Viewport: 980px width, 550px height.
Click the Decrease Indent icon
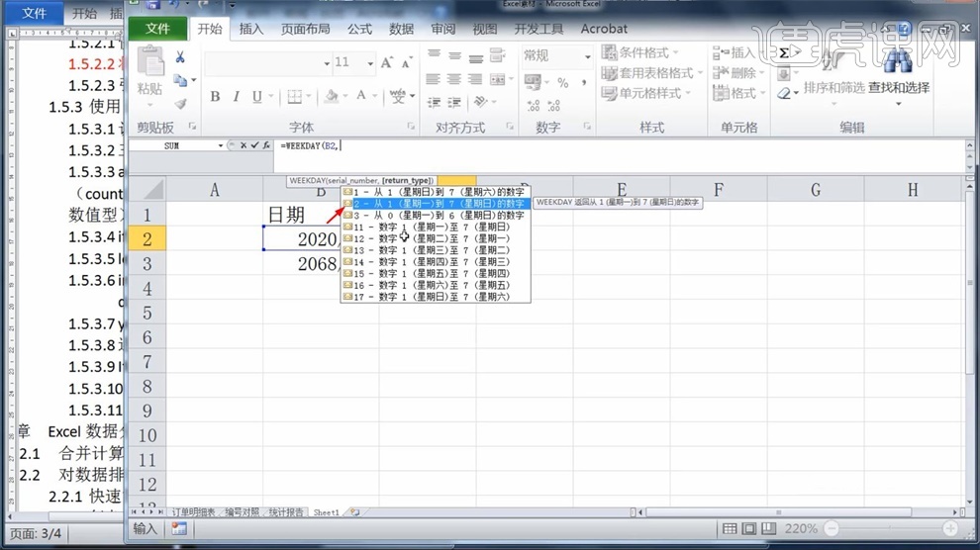(x=434, y=103)
